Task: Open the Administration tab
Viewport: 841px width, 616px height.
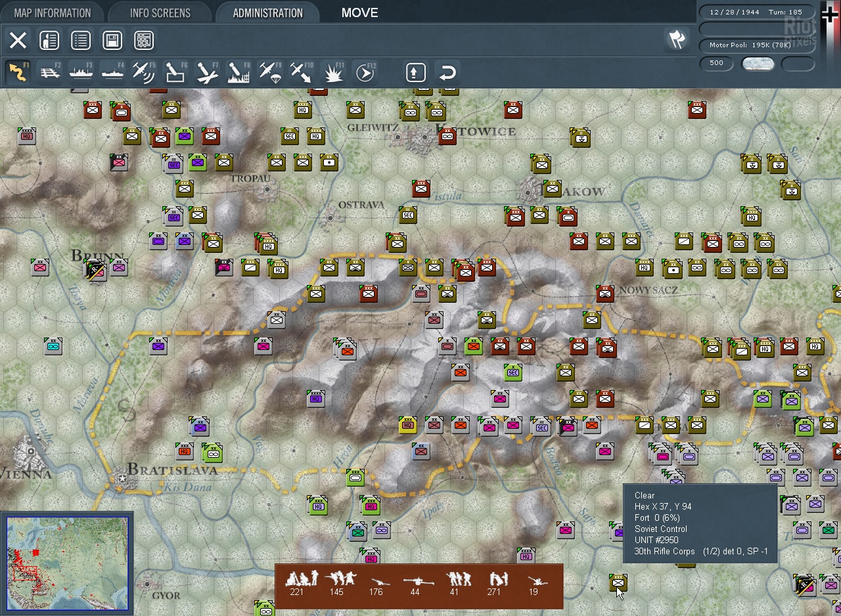Action: coord(267,13)
